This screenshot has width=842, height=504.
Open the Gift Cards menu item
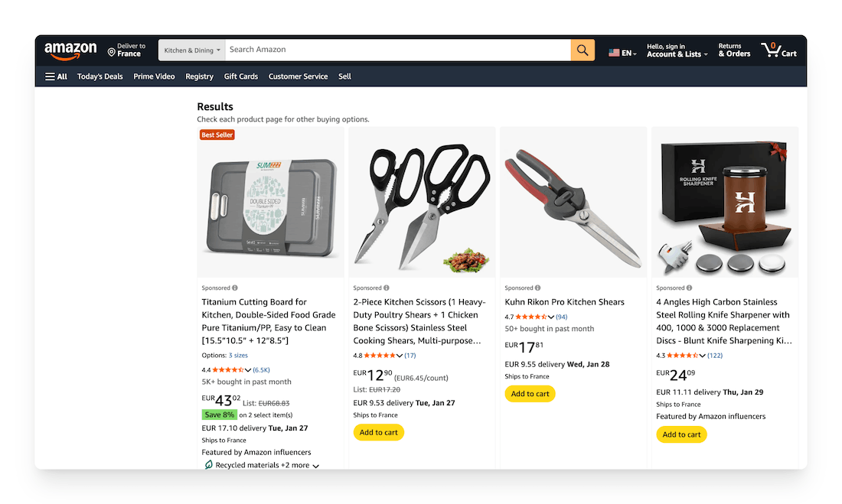tap(240, 76)
